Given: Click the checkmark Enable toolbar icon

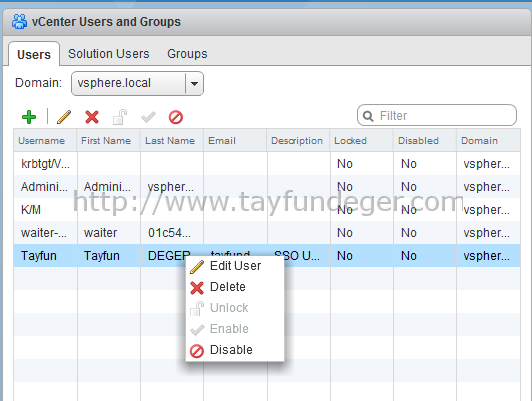Looking at the screenshot, I should (148, 117).
